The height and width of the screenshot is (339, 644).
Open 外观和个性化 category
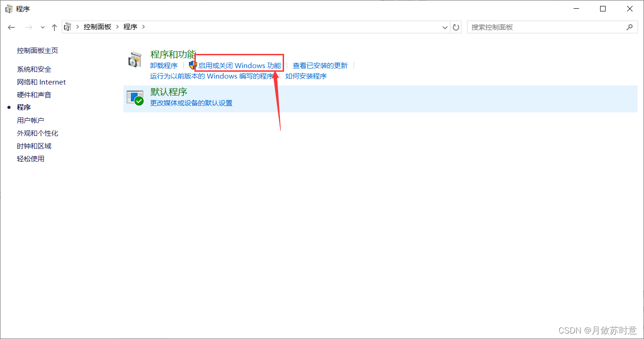[38, 133]
